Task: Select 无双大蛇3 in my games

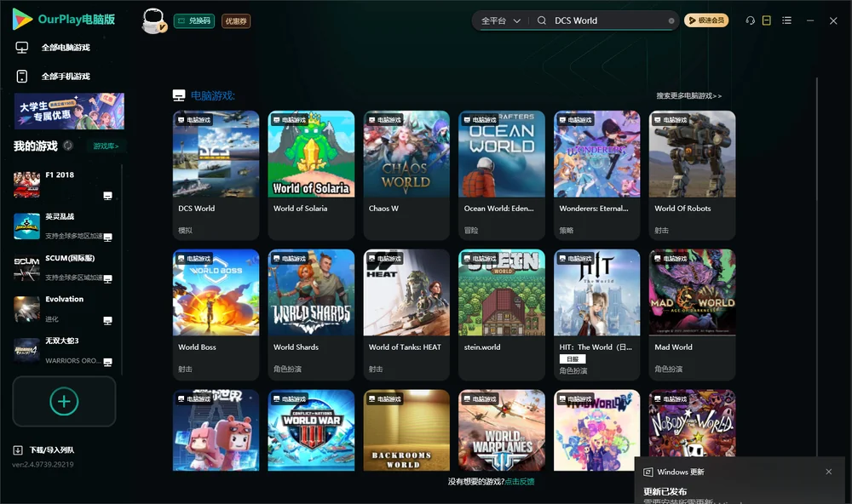Action: click(66, 351)
